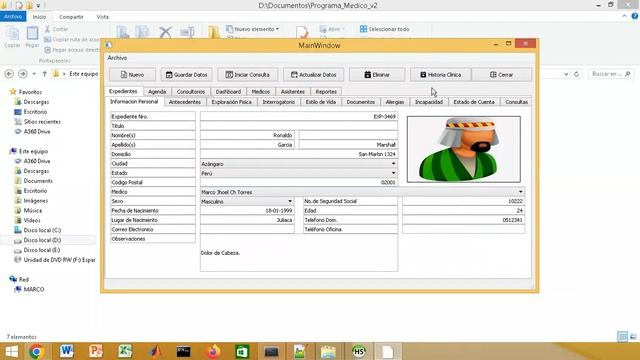Click the Edad field
The image size is (640, 360).
coord(463,211)
